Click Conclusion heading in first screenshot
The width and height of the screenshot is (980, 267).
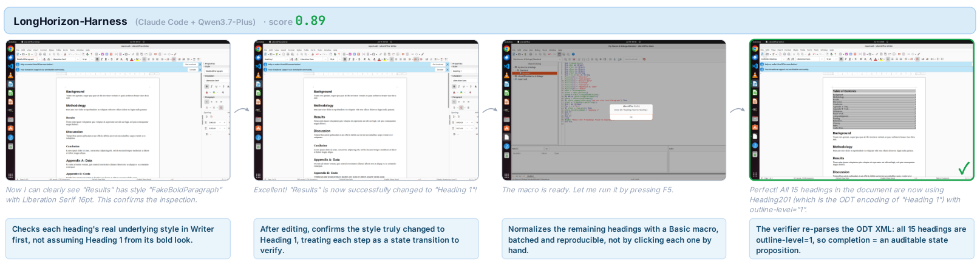click(x=72, y=146)
